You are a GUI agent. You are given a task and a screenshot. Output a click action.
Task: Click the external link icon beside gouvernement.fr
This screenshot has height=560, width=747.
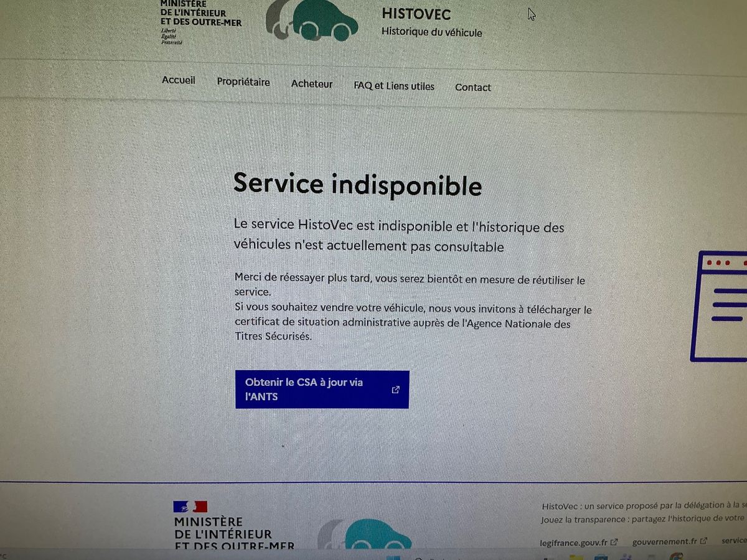click(704, 541)
